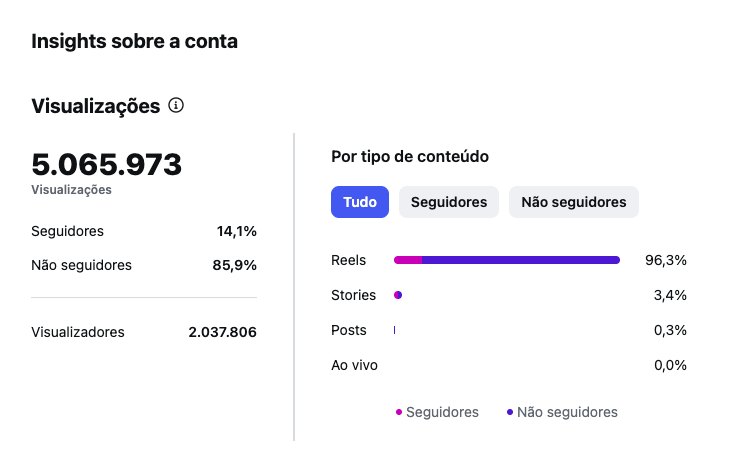Click the Posts content type label
The width and height of the screenshot is (734, 460).
pyautogui.click(x=349, y=330)
